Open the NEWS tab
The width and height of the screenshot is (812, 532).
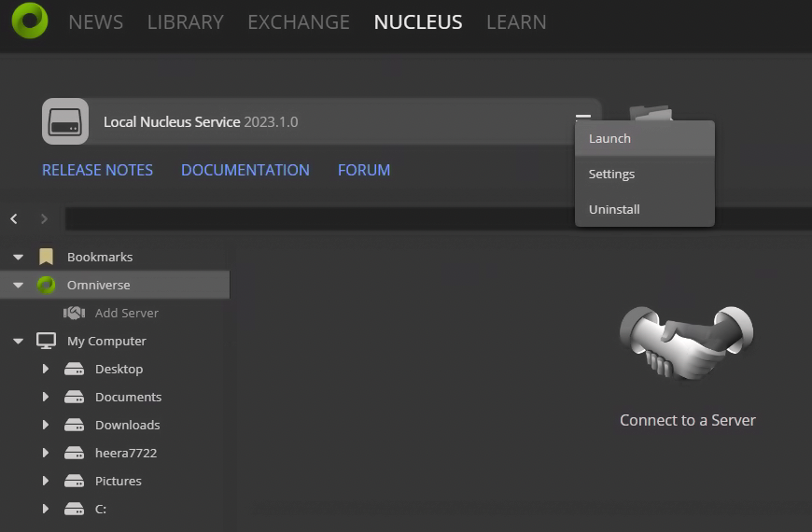(96, 22)
